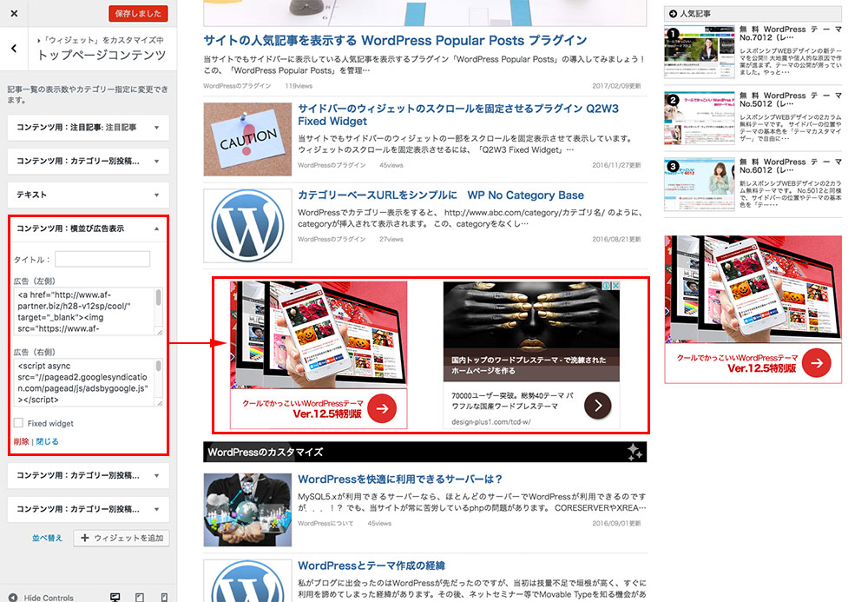Click the ウィジェットを追加 button

[x=122, y=538]
